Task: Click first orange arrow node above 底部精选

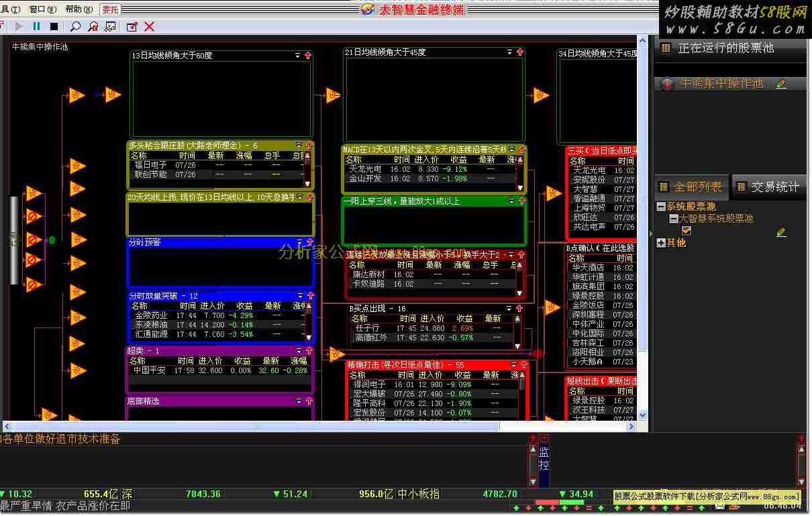Action: (x=79, y=370)
